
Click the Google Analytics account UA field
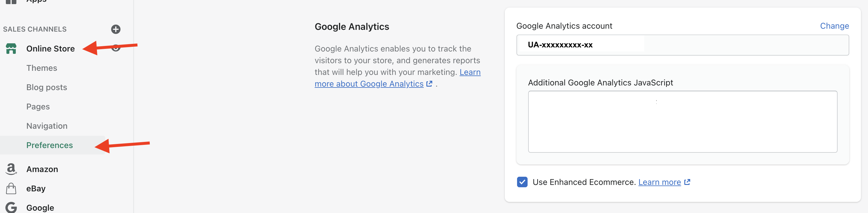(682, 45)
